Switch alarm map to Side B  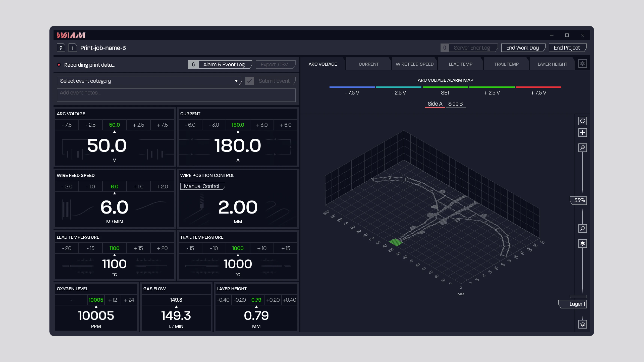click(455, 104)
